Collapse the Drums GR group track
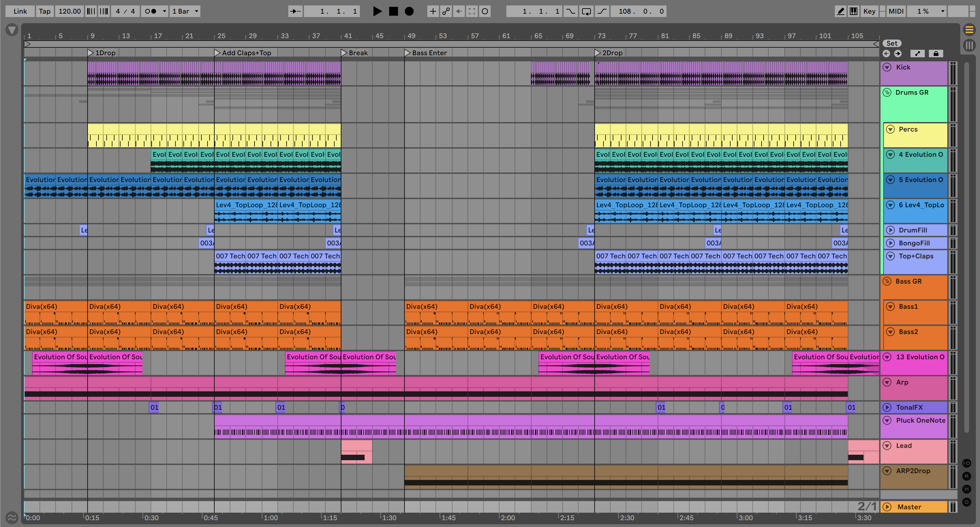The height and width of the screenshot is (527, 980). pos(887,92)
